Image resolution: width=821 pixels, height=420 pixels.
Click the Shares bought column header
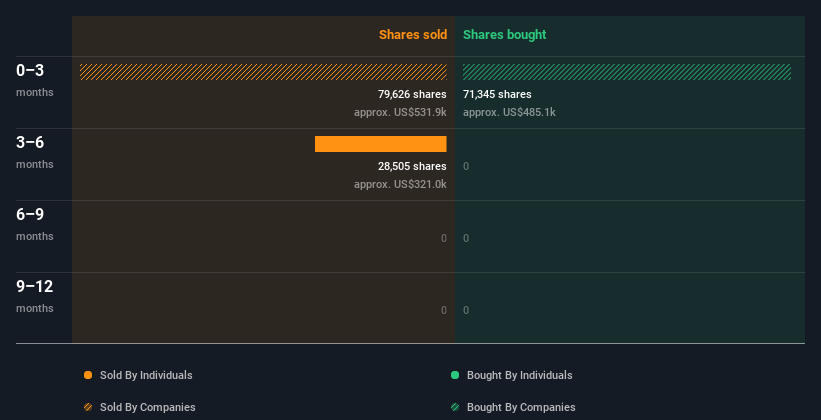(x=504, y=35)
